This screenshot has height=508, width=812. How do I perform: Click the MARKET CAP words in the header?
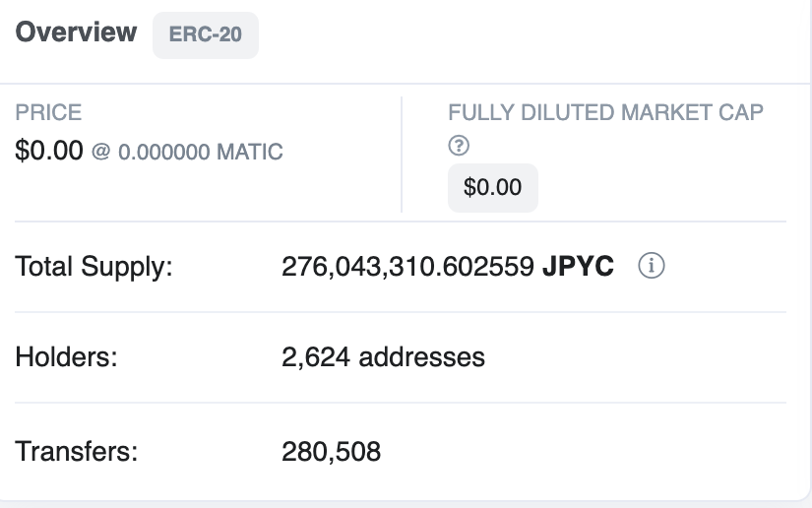pos(692,112)
